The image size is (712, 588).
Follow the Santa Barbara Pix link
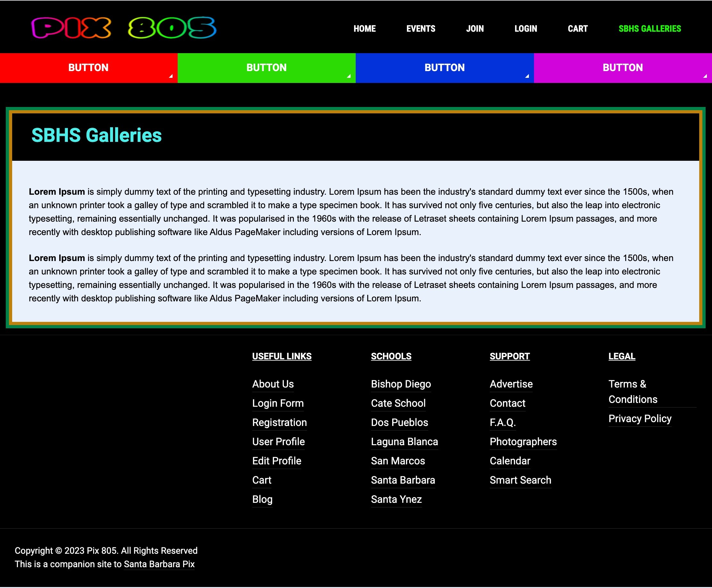coord(159,564)
